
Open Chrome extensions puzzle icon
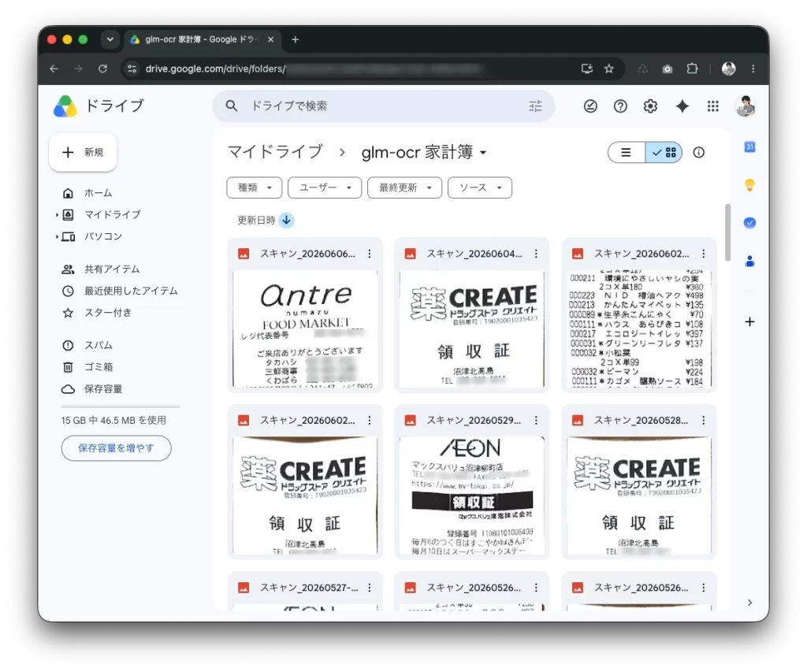[x=692, y=69]
